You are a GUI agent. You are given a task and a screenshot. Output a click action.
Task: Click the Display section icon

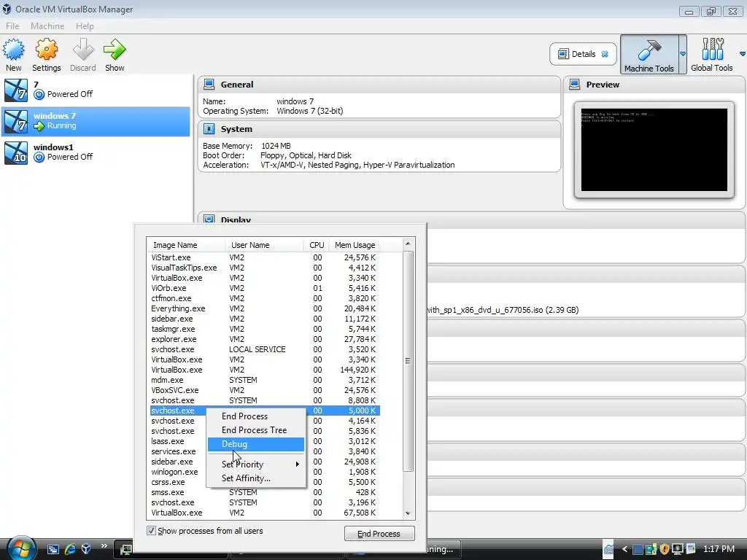[209, 219]
